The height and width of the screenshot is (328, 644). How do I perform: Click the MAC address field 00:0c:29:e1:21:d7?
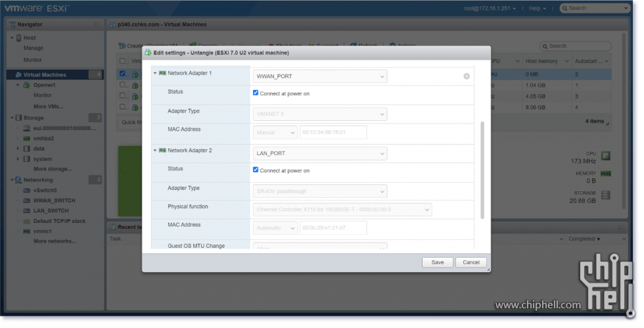pos(333,227)
